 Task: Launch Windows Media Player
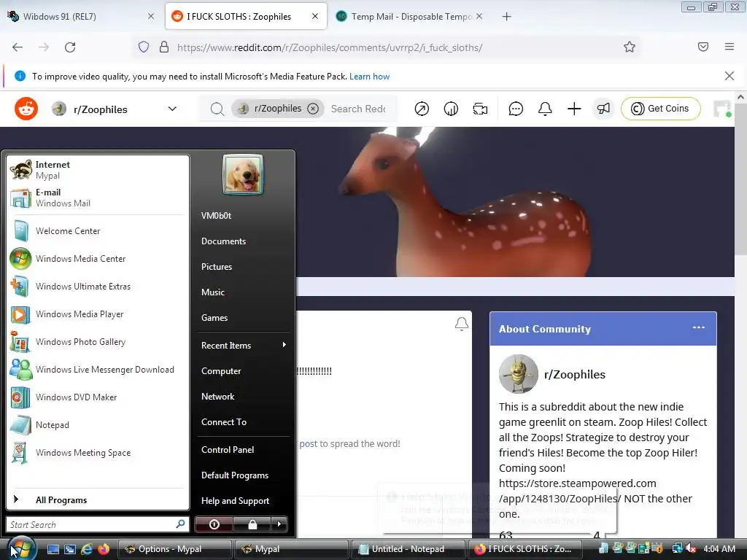click(x=98, y=314)
